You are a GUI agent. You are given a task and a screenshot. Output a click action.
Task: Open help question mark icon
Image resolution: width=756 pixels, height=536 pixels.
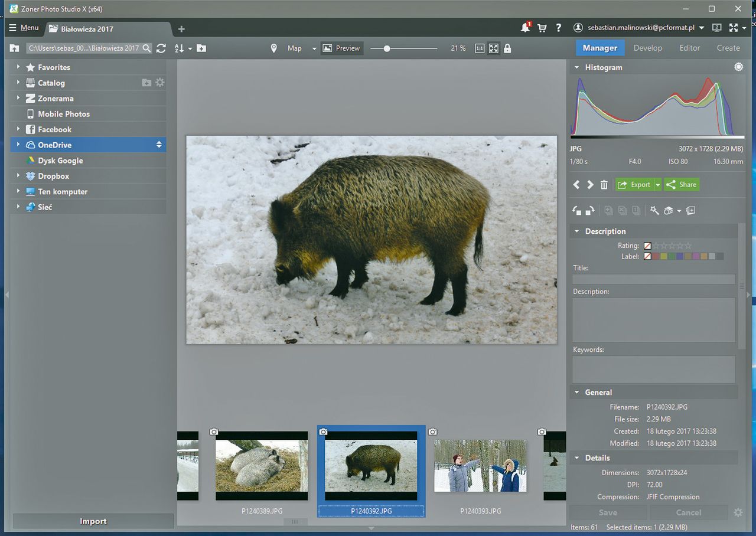pyautogui.click(x=558, y=28)
